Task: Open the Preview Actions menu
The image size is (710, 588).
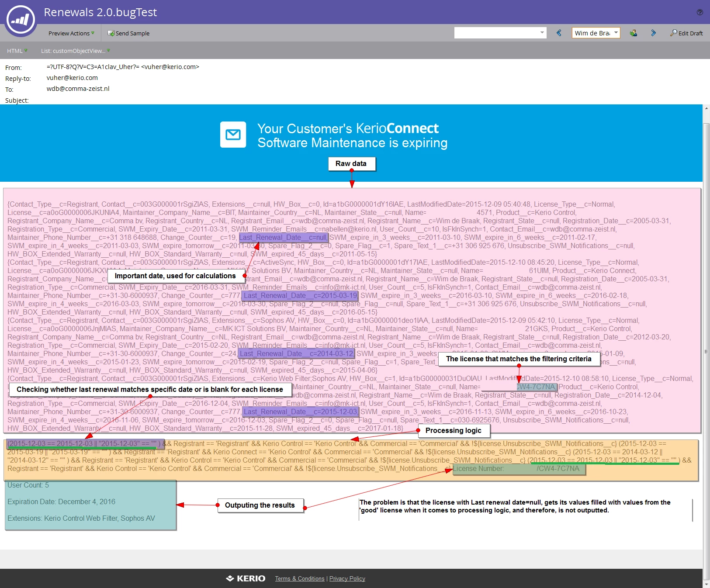Action: coord(71,33)
